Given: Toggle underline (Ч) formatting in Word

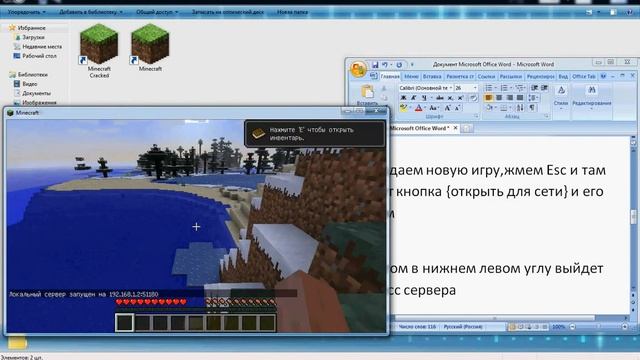Looking at the screenshot, I should pos(424,98).
